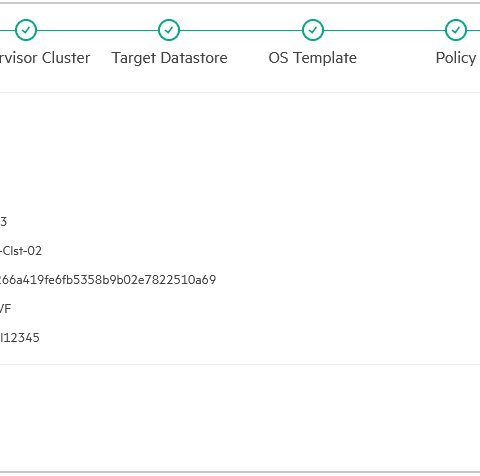
Task: Click the progress line right of the Policy checkmark
Action: [473, 30]
